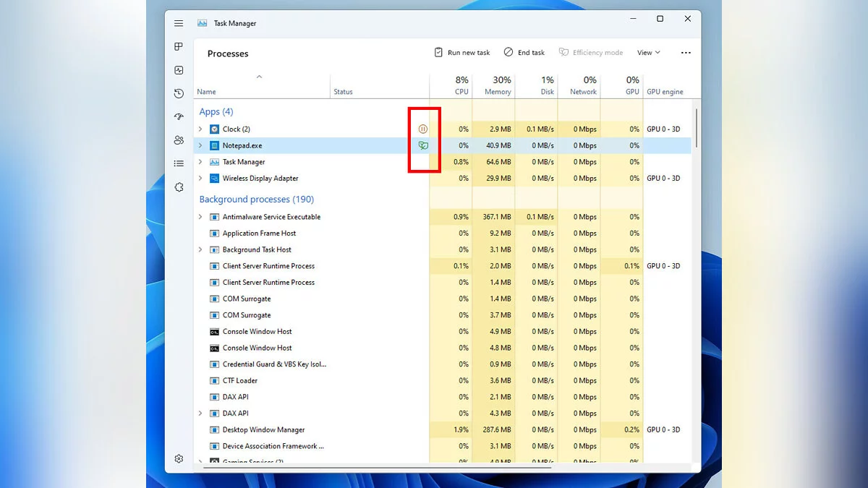The width and height of the screenshot is (868, 488).
Task: Expand the Wireless Display Adapter entry
Action: [200, 179]
